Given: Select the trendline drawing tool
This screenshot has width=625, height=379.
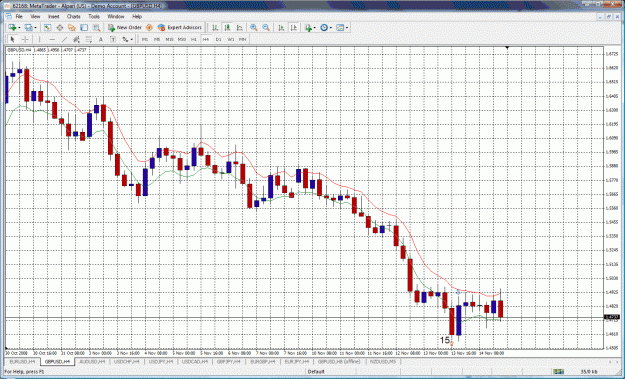Looking at the screenshot, I should [64, 39].
